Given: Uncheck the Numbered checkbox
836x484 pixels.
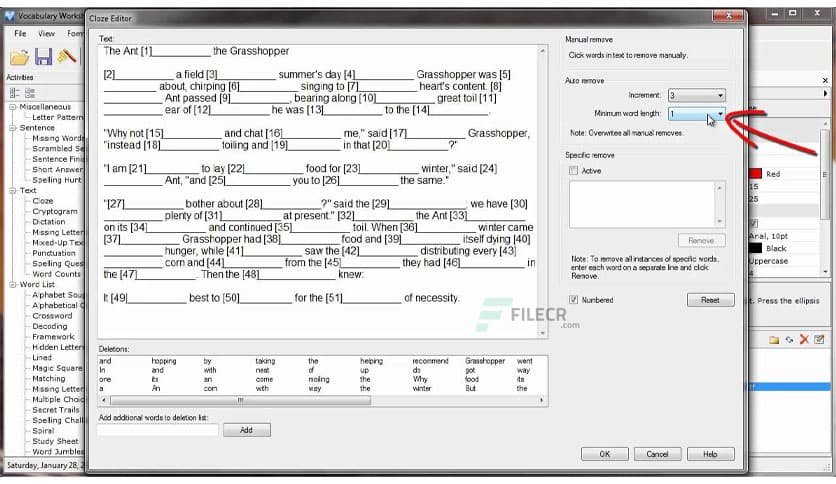Looking at the screenshot, I should (574, 300).
